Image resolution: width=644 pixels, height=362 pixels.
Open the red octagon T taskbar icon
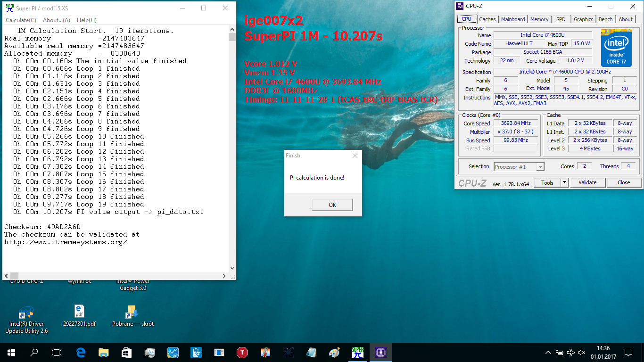pos(242,352)
